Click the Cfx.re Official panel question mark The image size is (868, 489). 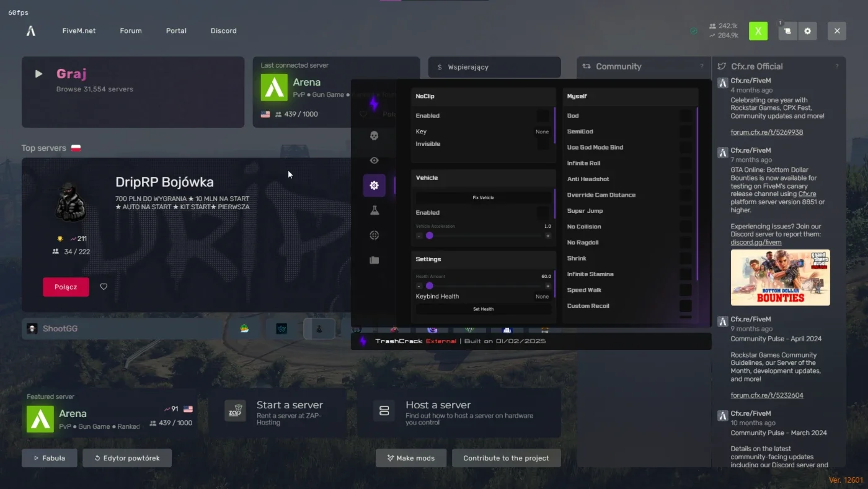(837, 66)
